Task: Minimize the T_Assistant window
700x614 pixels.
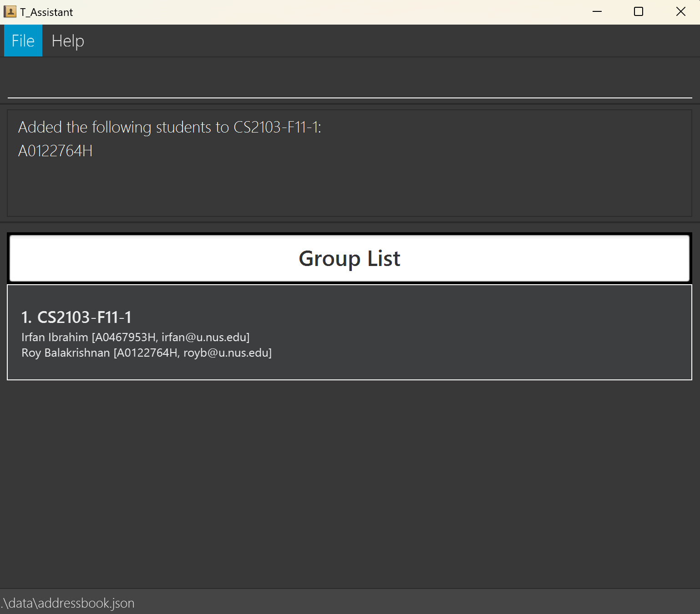Action: 597,12
